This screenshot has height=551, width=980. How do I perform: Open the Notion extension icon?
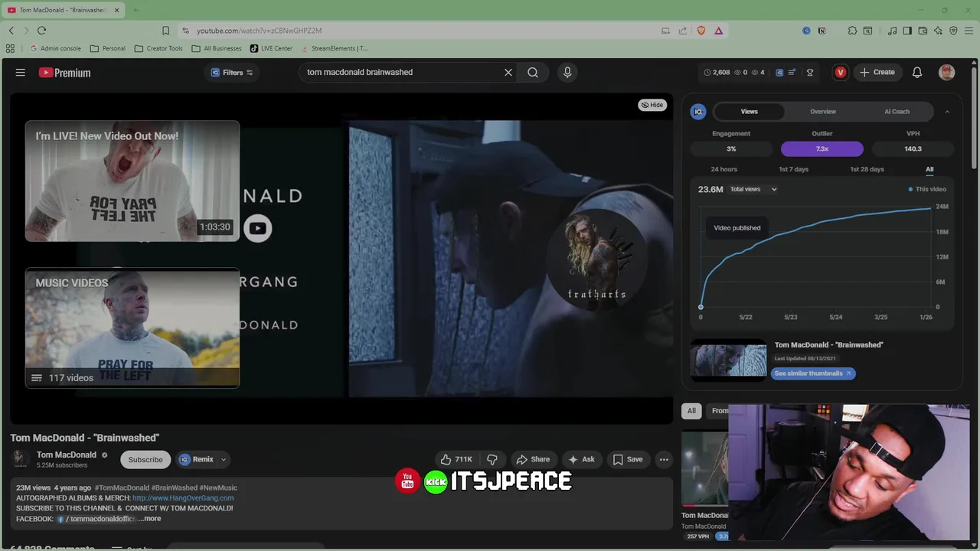pos(822,31)
